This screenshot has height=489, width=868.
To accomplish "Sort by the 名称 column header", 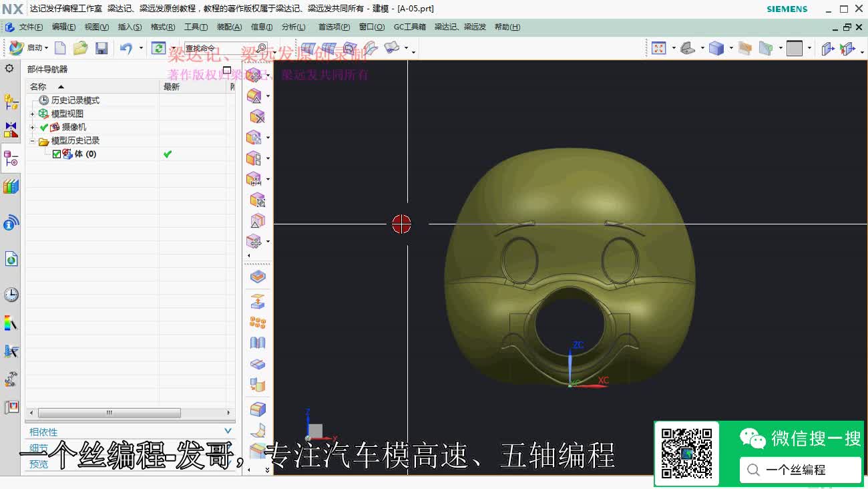I will click(x=92, y=87).
